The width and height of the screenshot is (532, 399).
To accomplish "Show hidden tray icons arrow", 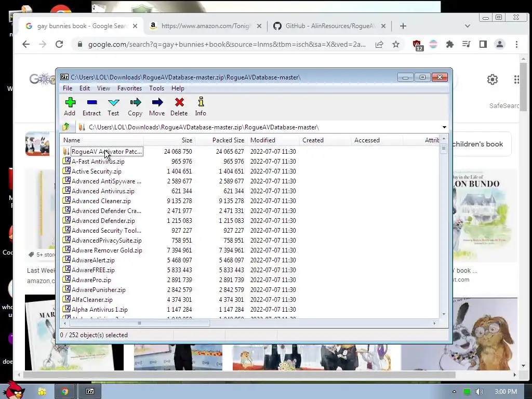I will pos(454,392).
